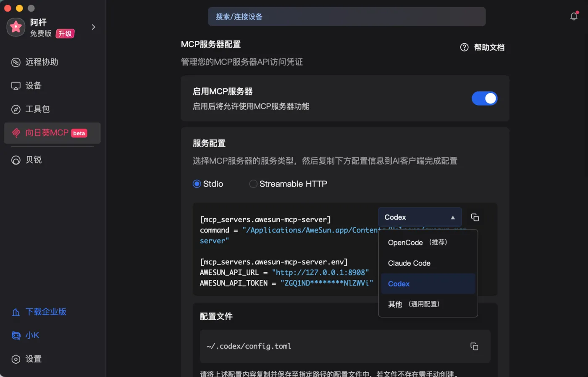Open the notification bell
Viewport: 588px width, 377px height.
tap(574, 16)
